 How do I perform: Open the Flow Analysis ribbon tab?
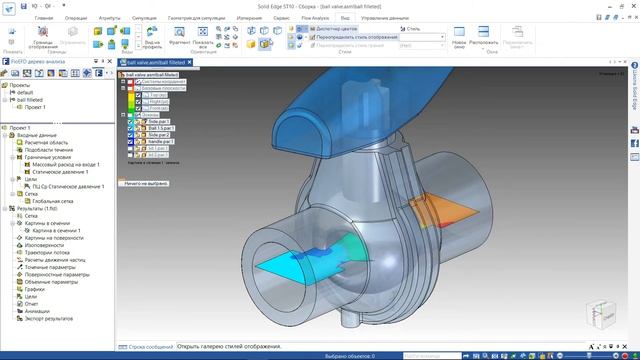315,18
